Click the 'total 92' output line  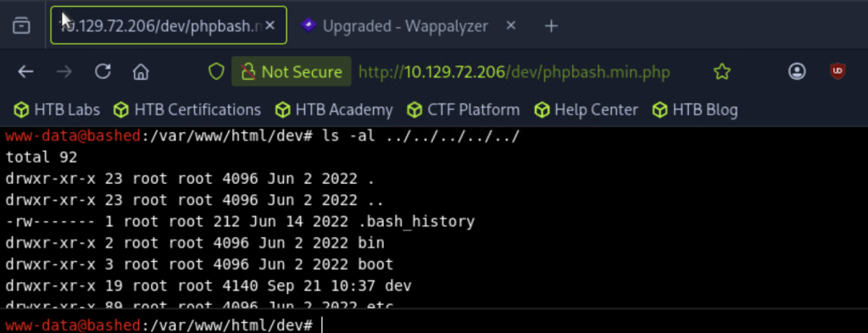click(42, 158)
